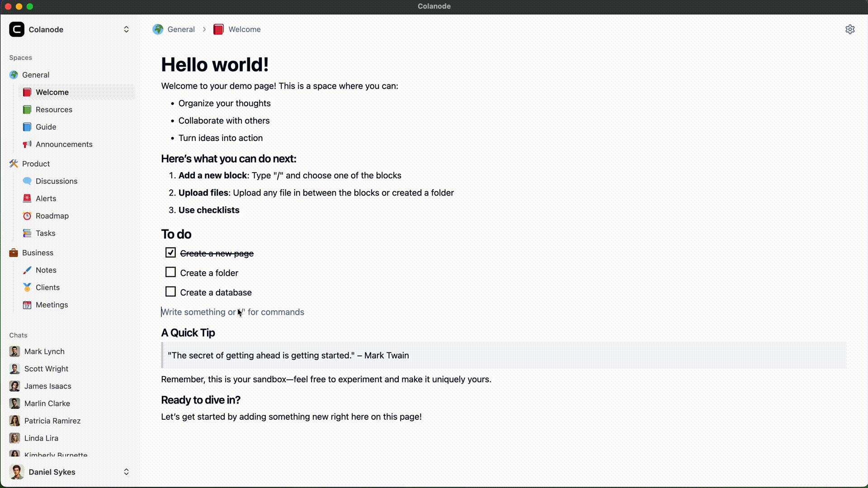Navigate to Clients page
868x488 pixels.
tap(47, 287)
